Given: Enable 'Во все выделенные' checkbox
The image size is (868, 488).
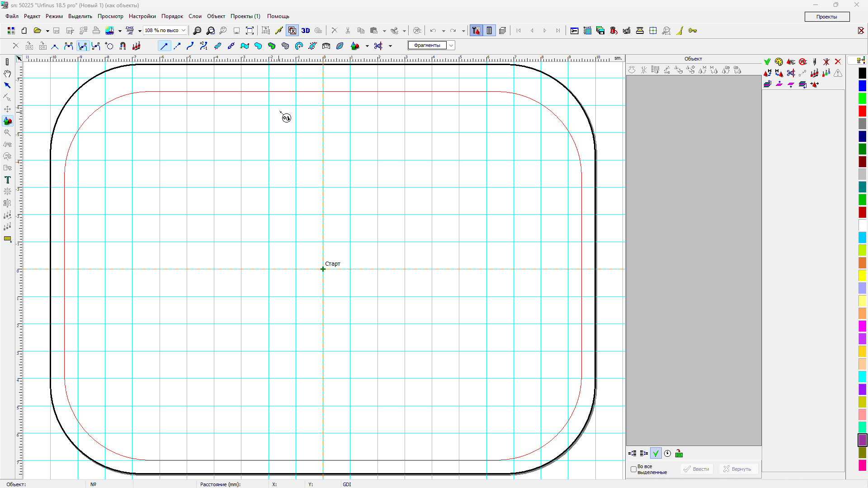Looking at the screenshot, I should click(633, 469).
